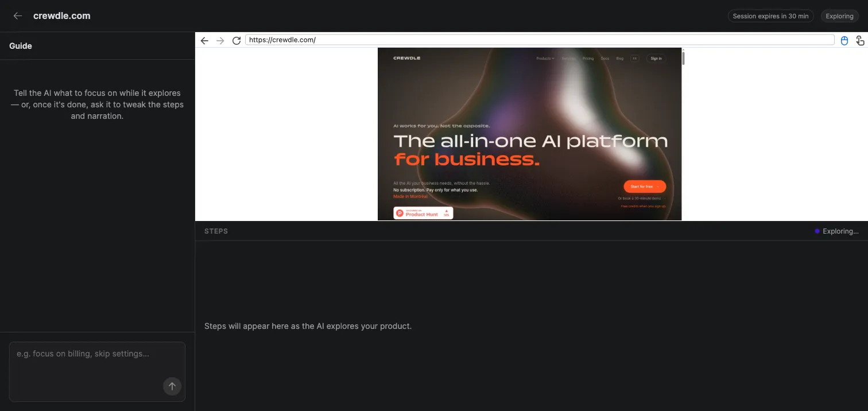Click the Made in Montréal text
The width and height of the screenshot is (868, 411).
pyautogui.click(x=410, y=196)
